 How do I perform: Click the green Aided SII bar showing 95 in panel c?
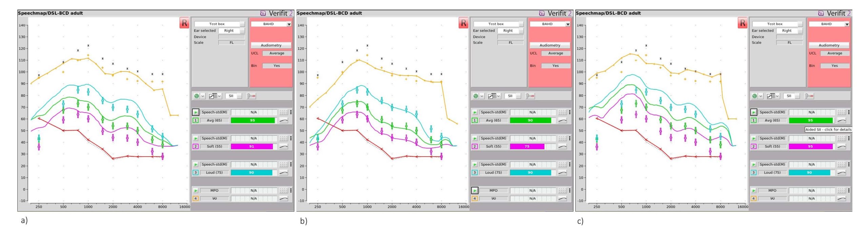[x=811, y=120]
